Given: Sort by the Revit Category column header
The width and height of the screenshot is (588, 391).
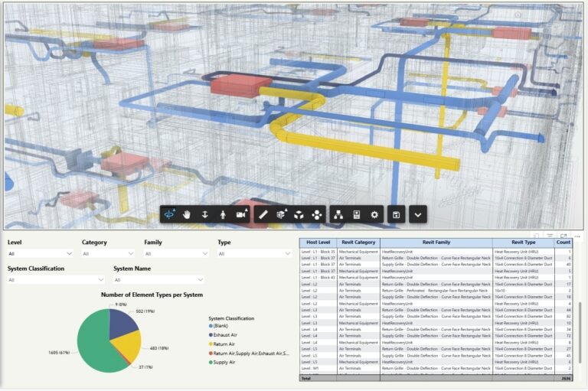Looking at the screenshot, I should coord(358,243).
